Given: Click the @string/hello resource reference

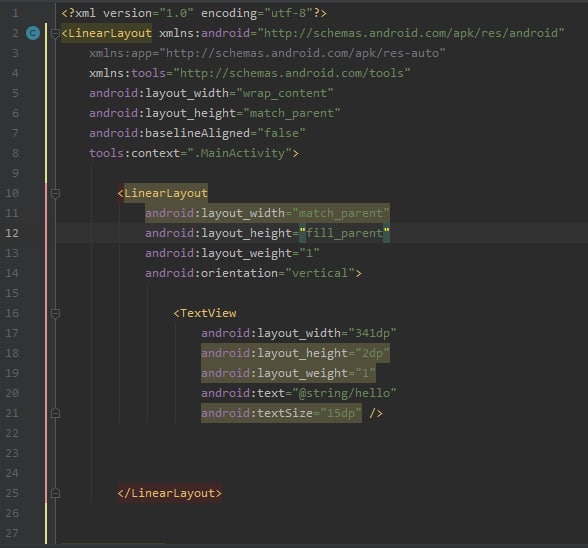Looking at the screenshot, I should click(x=344, y=393).
